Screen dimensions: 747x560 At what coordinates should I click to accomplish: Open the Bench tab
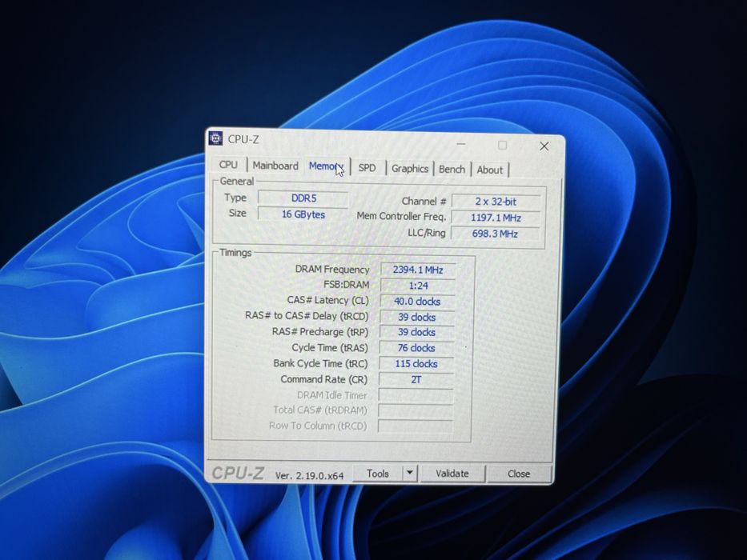[452, 170]
